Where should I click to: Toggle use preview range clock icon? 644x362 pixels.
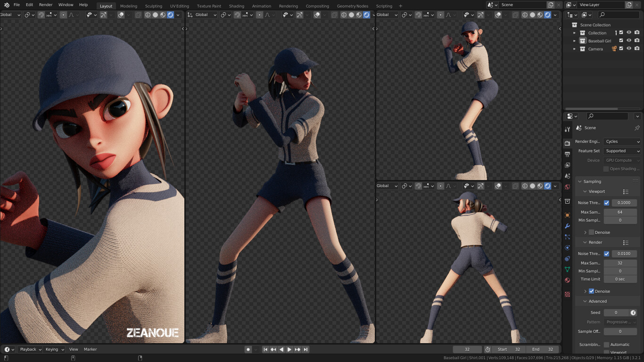coord(487,349)
